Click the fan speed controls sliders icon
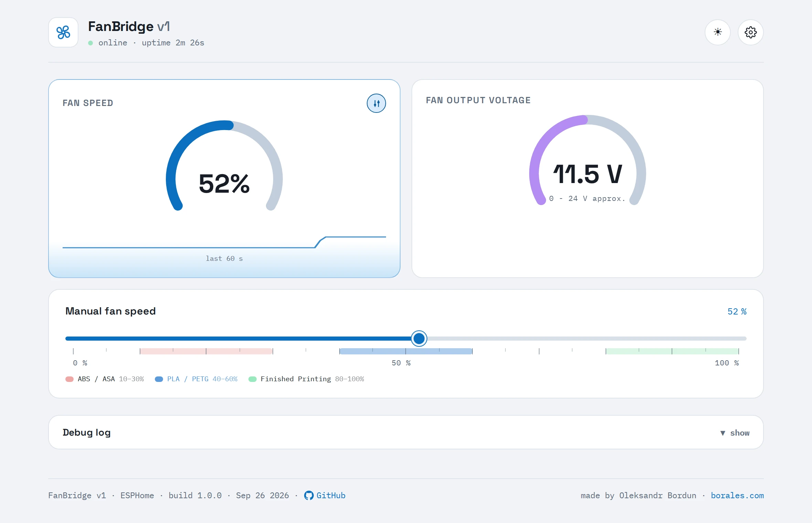Screen dimensions: 812x523 pyautogui.click(x=376, y=103)
